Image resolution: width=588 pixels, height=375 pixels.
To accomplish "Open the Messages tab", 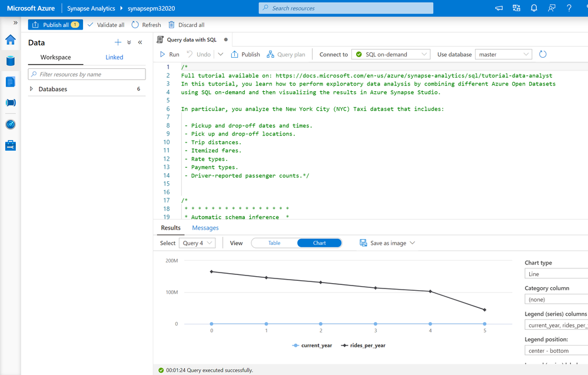I will [x=205, y=228].
